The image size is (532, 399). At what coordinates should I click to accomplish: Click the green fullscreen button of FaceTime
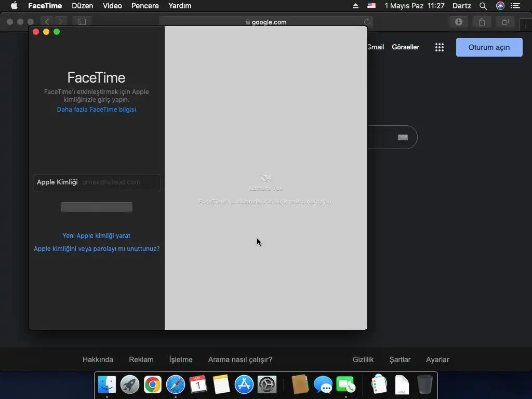click(57, 32)
